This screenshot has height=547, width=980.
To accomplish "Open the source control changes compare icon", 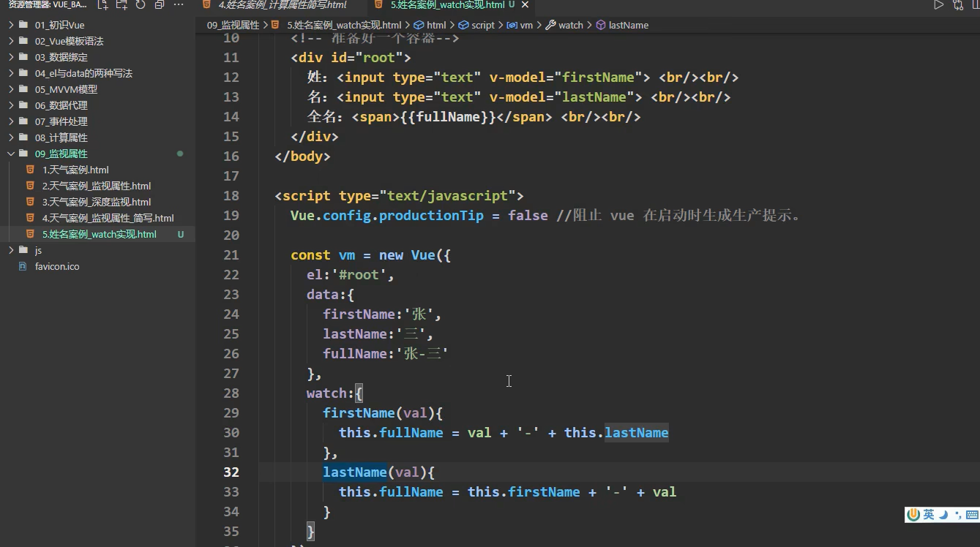I will 957,5.
